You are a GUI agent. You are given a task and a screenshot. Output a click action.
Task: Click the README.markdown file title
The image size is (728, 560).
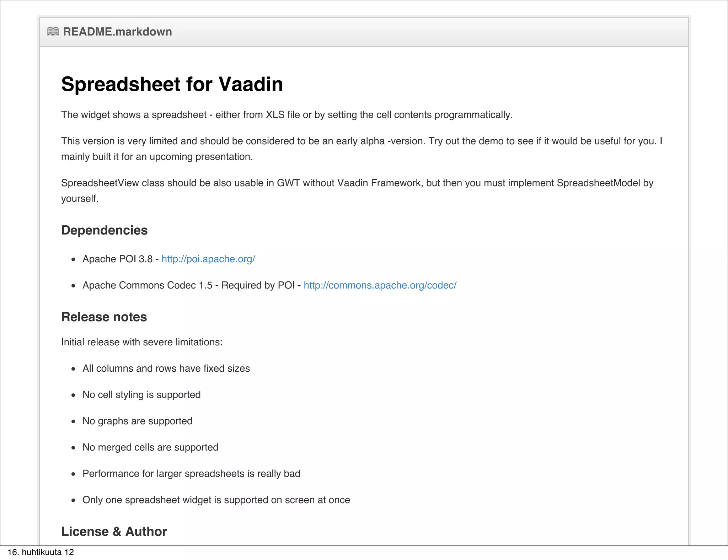(117, 32)
